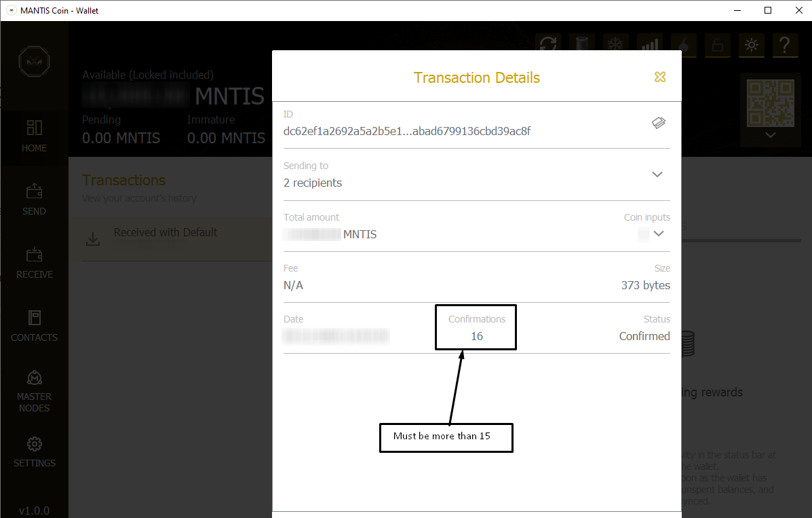The height and width of the screenshot is (518, 812).
Task: Click the Confirmed status text
Action: (x=644, y=336)
